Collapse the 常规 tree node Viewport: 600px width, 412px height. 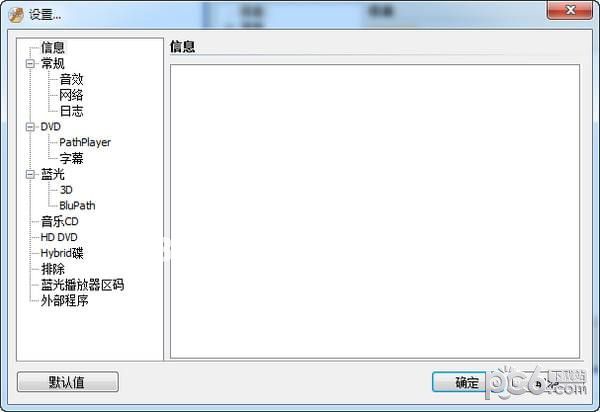pos(30,64)
